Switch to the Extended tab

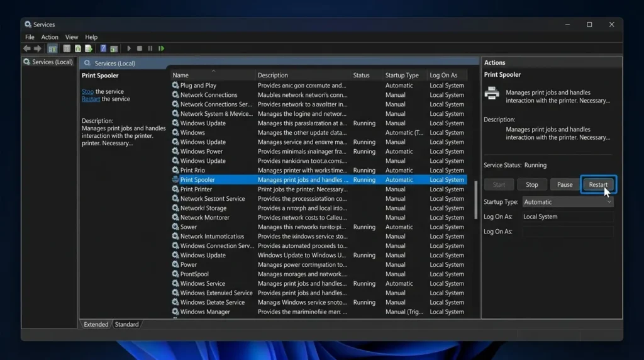96,324
